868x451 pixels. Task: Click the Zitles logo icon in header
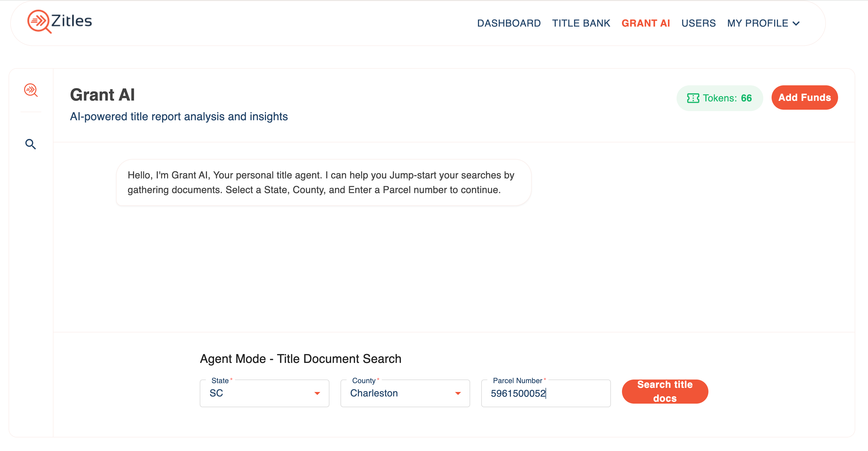(x=39, y=21)
